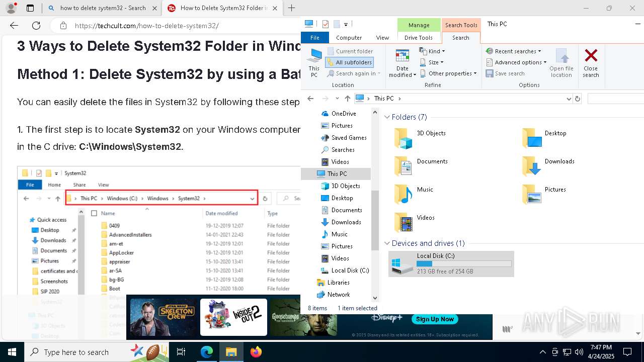644x362 pixels.
Task: Select the Pictures folder icon
Action: tap(531, 194)
